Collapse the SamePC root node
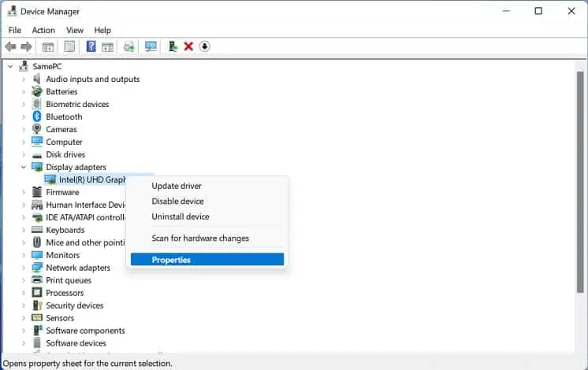This screenshot has width=588, height=370. [x=10, y=66]
